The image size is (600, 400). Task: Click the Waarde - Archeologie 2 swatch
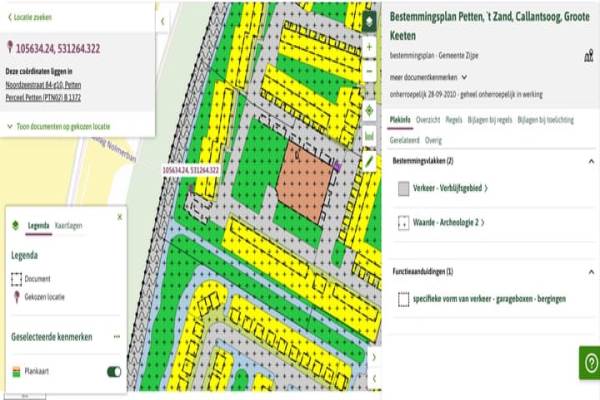coord(403,222)
